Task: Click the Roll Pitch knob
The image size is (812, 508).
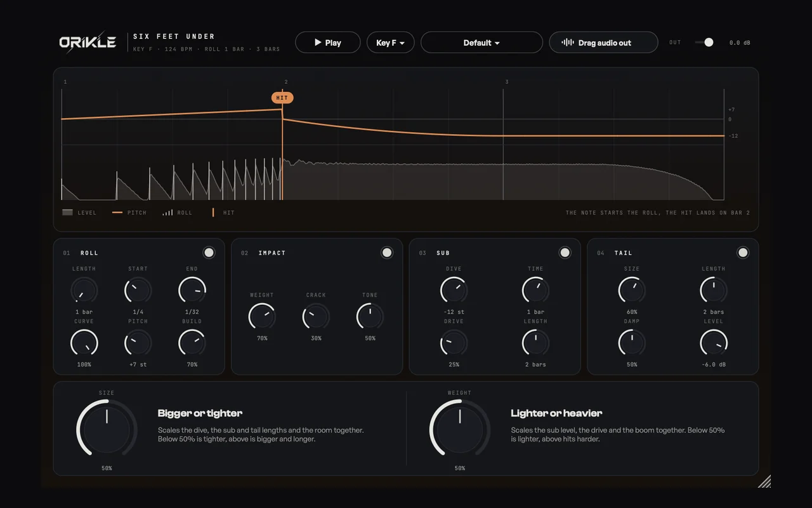Action: 138,343
